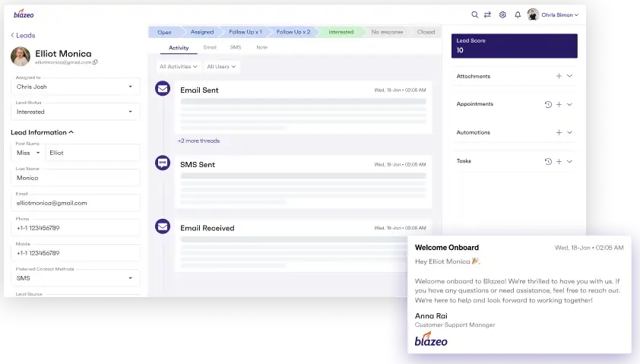Switch to the Email tab
This screenshot has height=364, width=640.
click(x=210, y=47)
